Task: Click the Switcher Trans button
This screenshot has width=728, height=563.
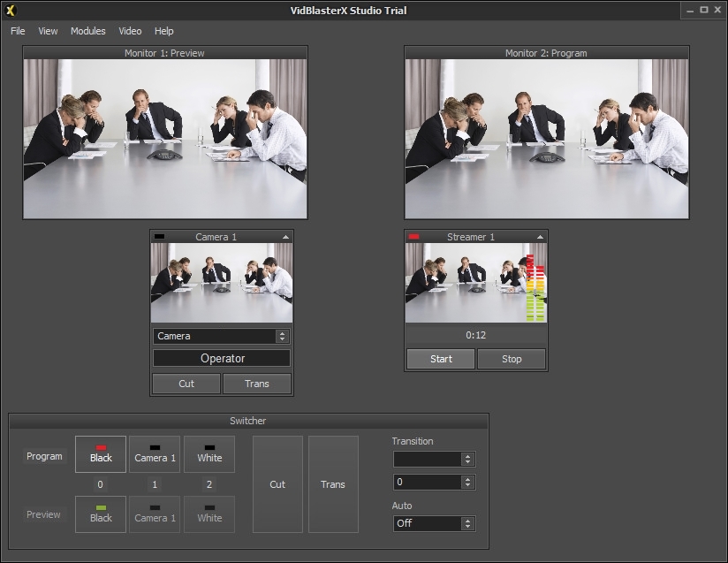Action: (x=333, y=484)
